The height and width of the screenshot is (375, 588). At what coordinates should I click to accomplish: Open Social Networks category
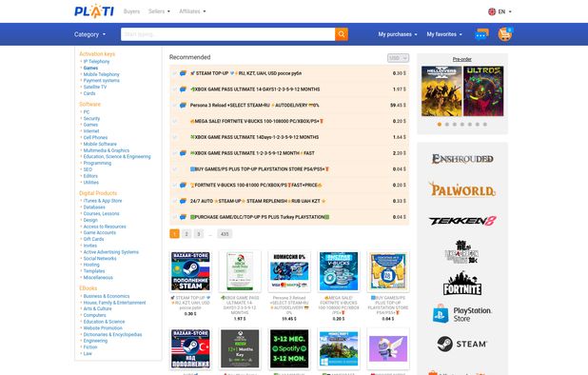click(x=100, y=258)
